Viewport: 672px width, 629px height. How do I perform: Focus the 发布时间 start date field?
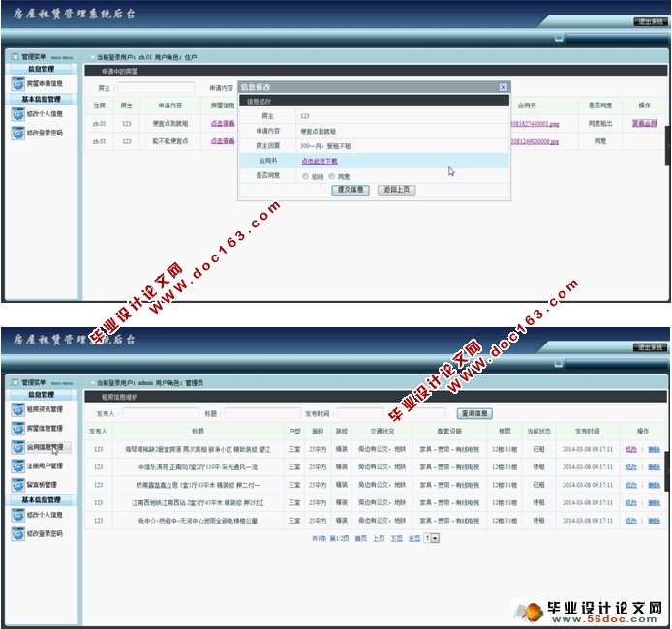(x=360, y=413)
